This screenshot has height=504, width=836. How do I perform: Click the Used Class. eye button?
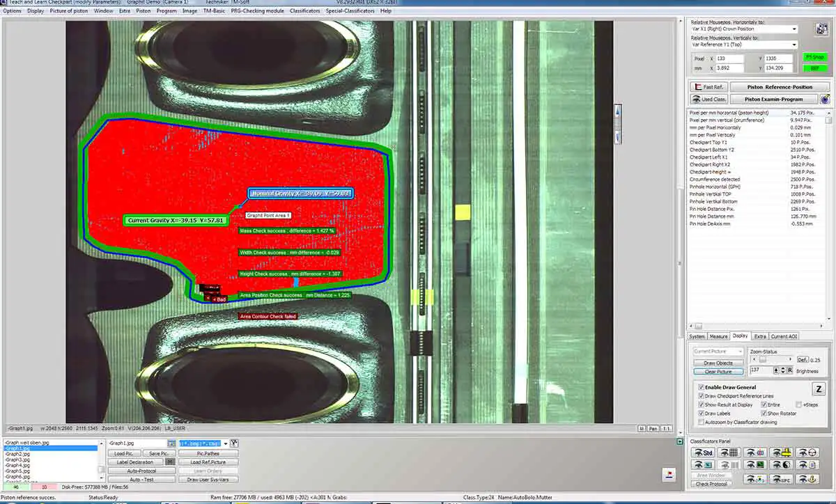[709, 99]
